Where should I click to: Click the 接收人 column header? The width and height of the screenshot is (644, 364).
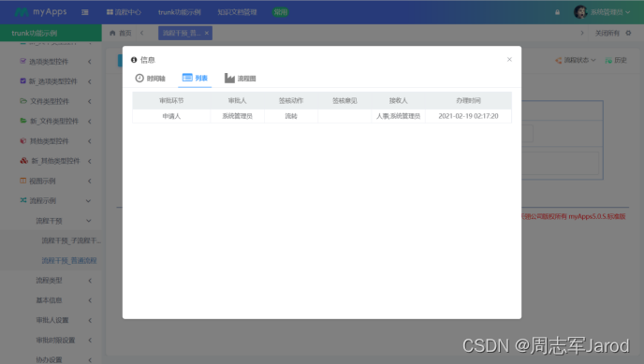coord(399,100)
